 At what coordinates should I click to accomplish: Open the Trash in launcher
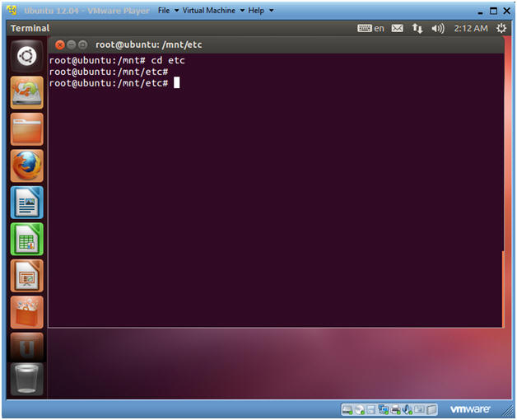pos(26,379)
